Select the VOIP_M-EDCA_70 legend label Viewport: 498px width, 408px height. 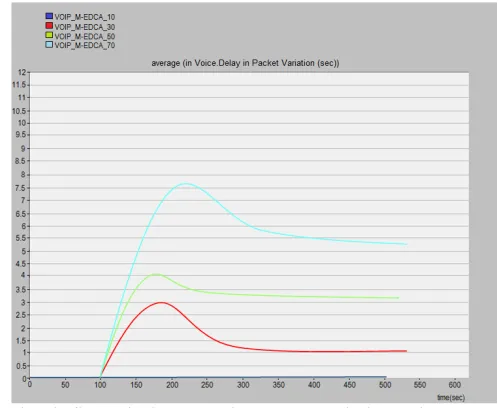[85, 45]
